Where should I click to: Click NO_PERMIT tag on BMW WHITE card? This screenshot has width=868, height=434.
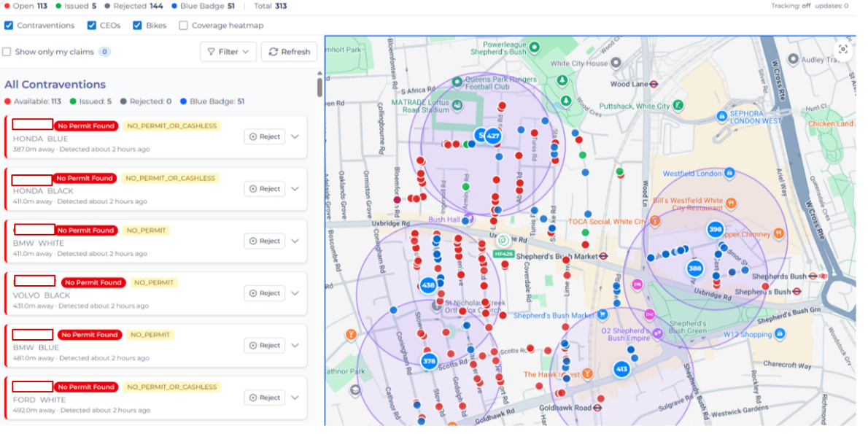tap(146, 230)
